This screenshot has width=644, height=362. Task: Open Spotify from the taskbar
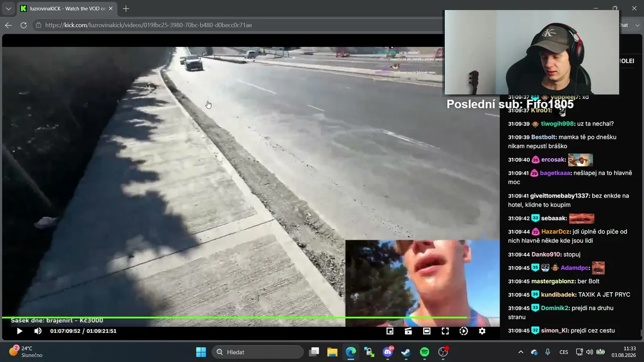click(x=424, y=352)
